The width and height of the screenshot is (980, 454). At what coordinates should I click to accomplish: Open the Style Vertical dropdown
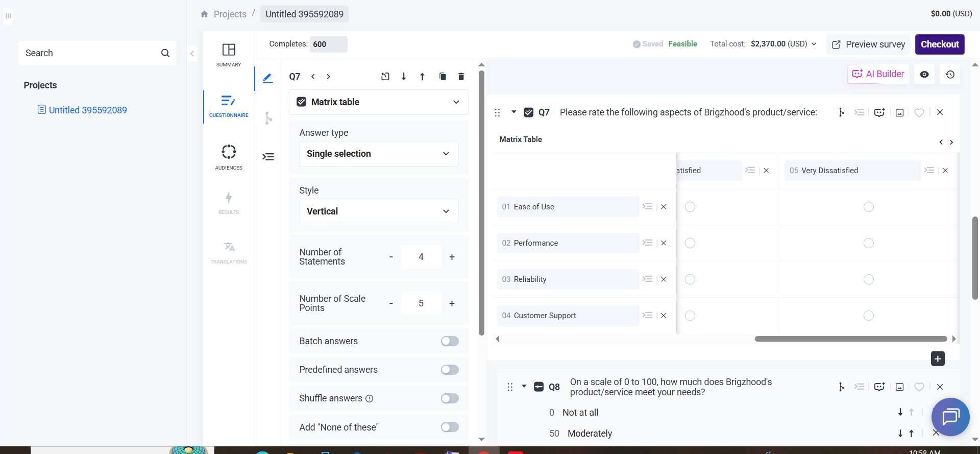tap(379, 211)
